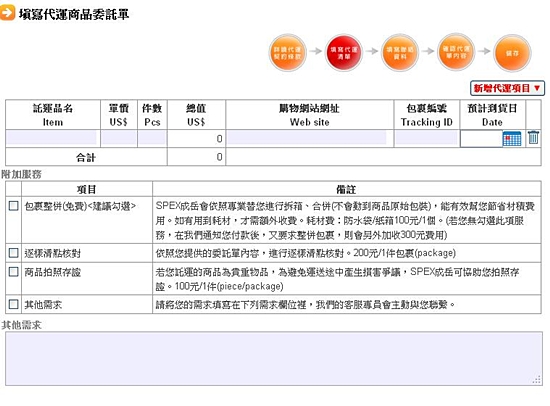Click the 包裹編號 Tracking ID header
Image resolution: width=550 pixels, height=406 pixels.
click(427, 115)
